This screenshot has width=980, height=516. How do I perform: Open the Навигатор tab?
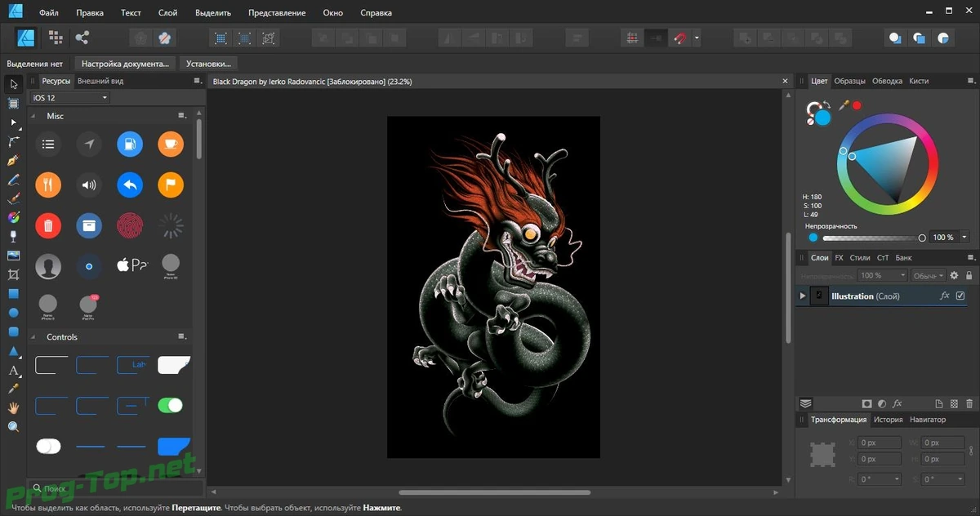click(928, 420)
